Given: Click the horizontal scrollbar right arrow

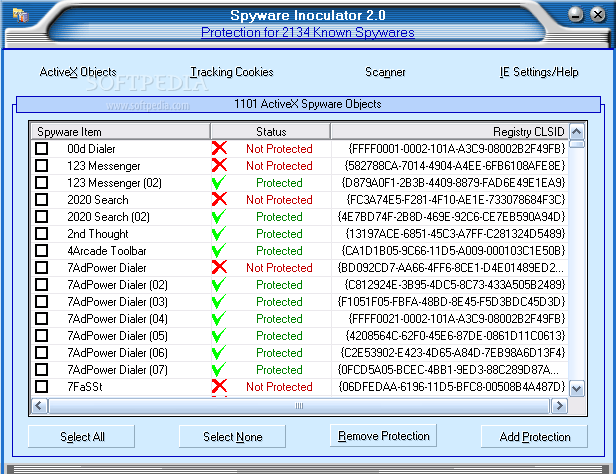Looking at the screenshot, I should tap(560, 405).
